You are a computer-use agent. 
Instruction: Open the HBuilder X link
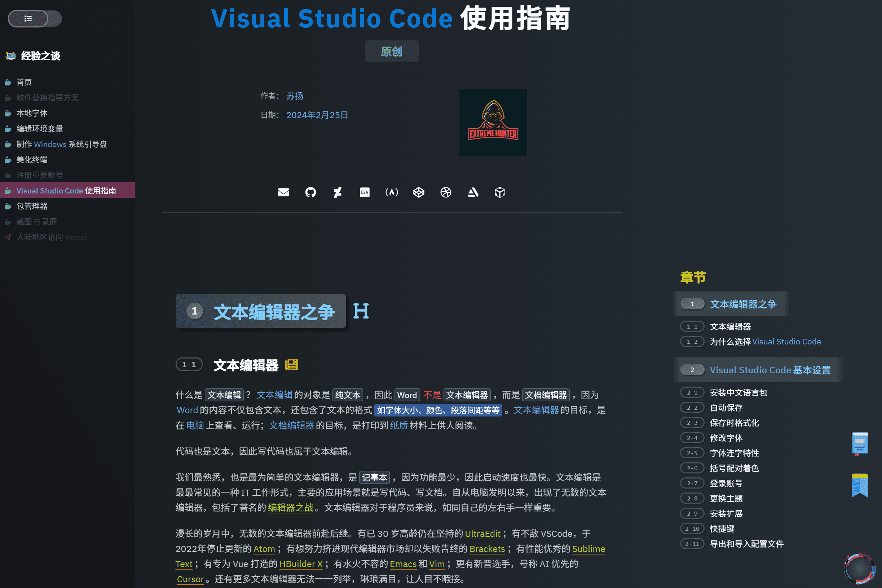(x=301, y=563)
